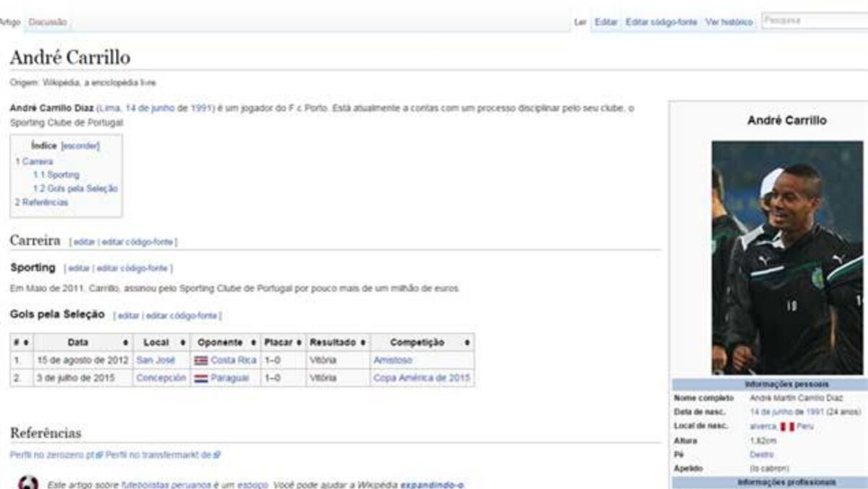This screenshot has width=868, height=489.
Task: Focus the Pesquisa search field
Action: [814, 21]
